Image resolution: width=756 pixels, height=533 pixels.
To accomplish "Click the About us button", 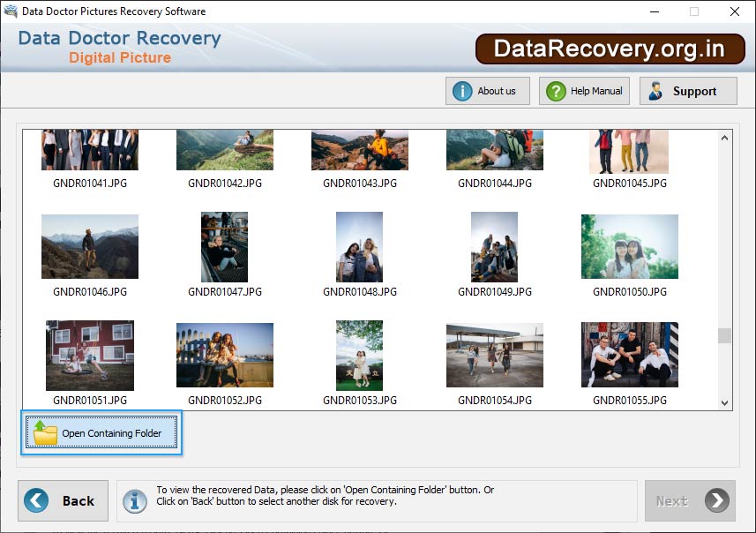I will click(488, 91).
